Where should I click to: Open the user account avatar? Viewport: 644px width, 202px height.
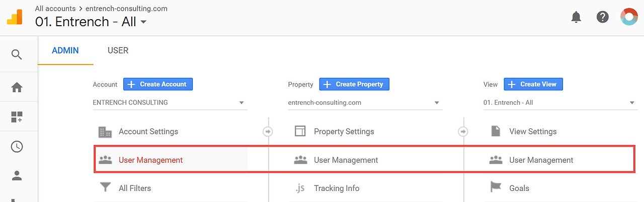click(629, 17)
